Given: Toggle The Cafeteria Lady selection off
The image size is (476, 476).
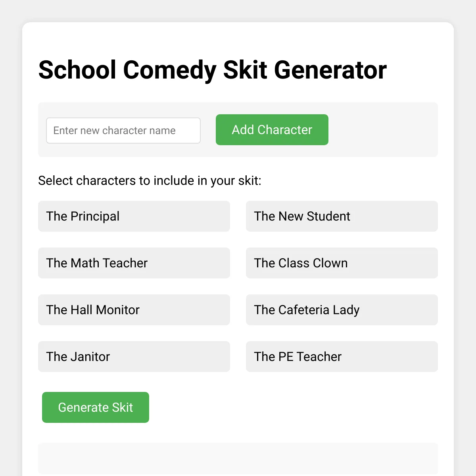Looking at the screenshot, I should pyautogui.click(x=342, y=310).
